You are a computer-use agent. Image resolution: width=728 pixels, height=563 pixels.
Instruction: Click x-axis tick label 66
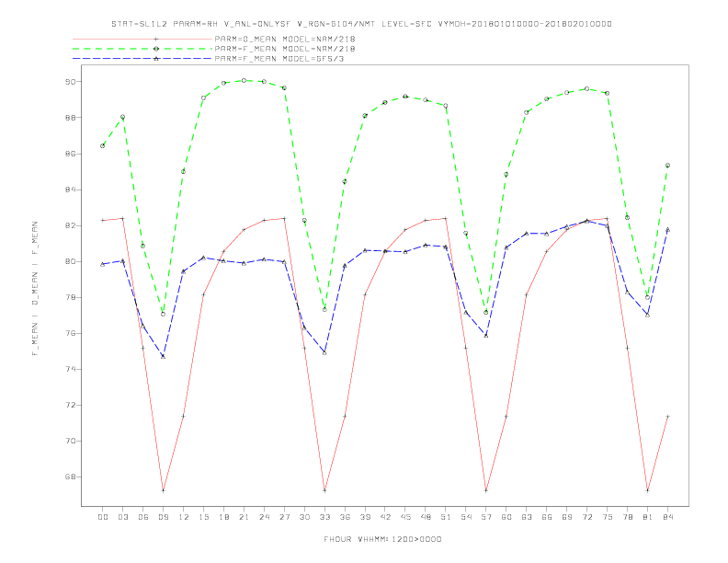pos(547,517)
